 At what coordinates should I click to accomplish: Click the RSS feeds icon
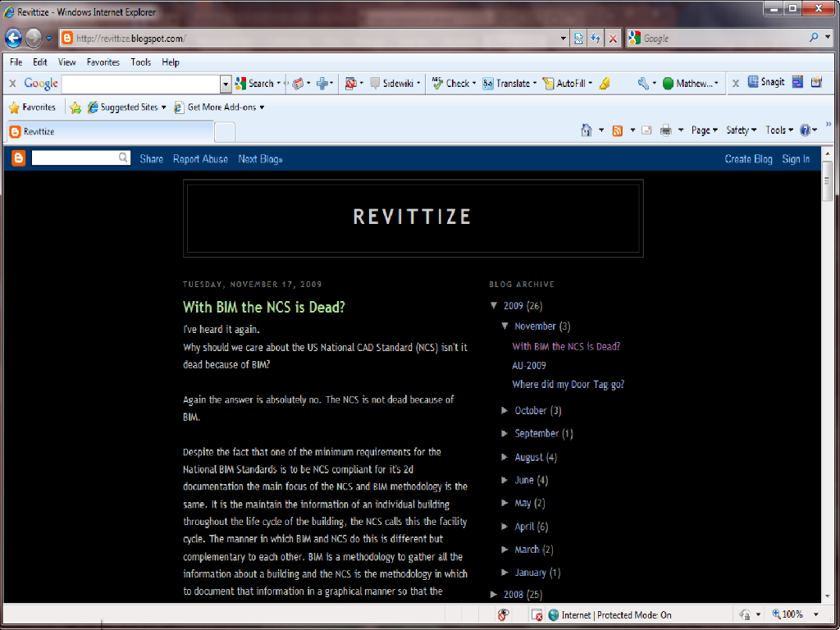(x=617, y=130)
